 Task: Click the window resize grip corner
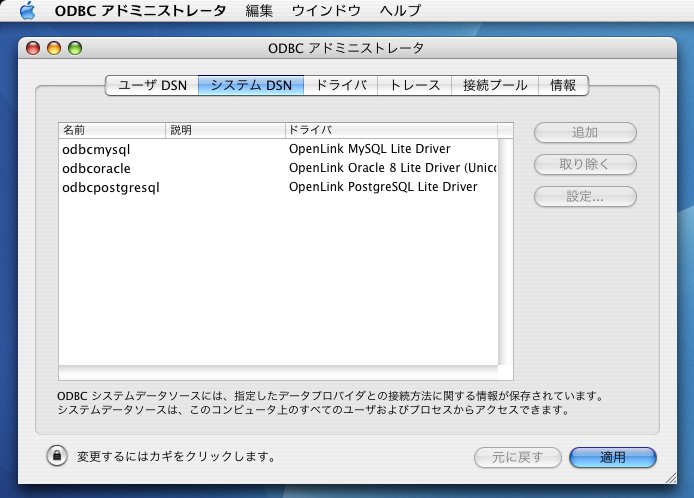pyautogui.click(x=671, y=478)
